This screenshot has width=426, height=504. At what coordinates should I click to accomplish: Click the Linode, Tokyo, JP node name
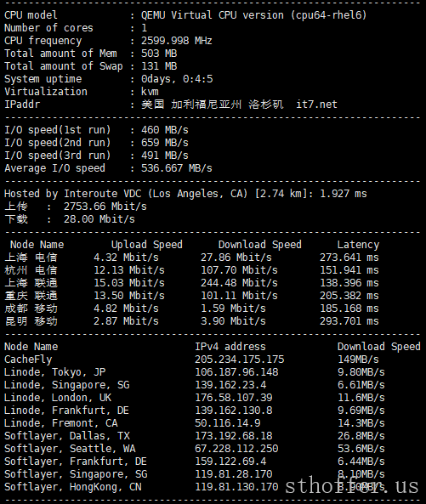[x=54, y=372]
